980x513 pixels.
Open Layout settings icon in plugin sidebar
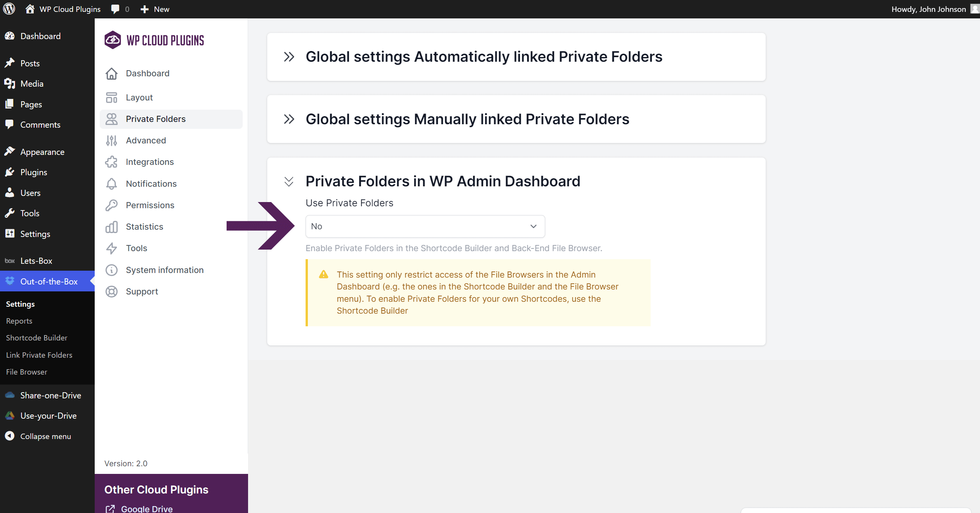(112, 97)
